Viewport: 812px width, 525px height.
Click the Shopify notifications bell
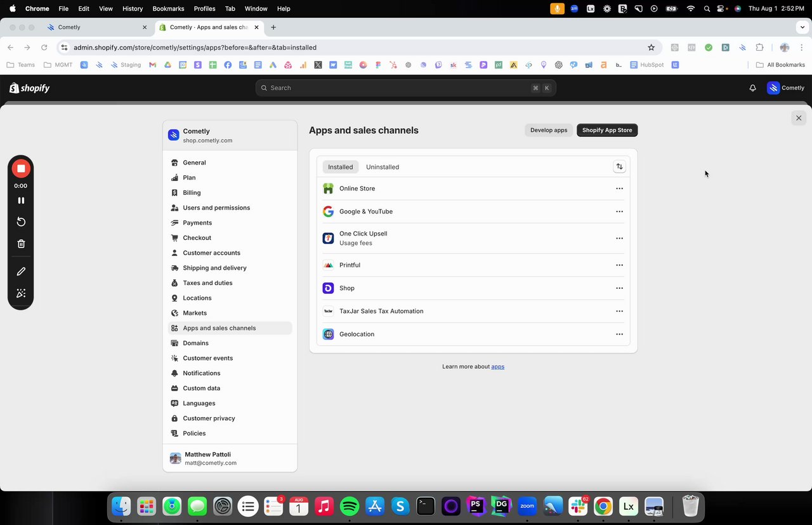coord(752,88)
